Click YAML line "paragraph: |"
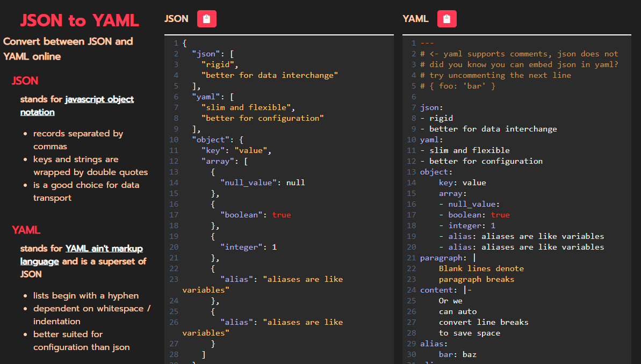This screenshot has width=641, height=364. point(448,258)
